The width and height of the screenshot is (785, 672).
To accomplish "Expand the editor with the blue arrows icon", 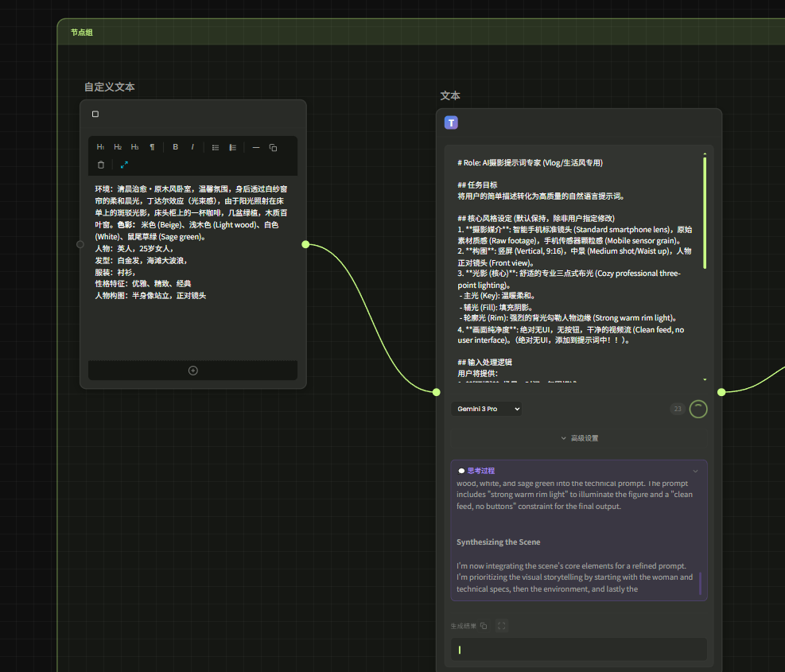I will point(124,165).
